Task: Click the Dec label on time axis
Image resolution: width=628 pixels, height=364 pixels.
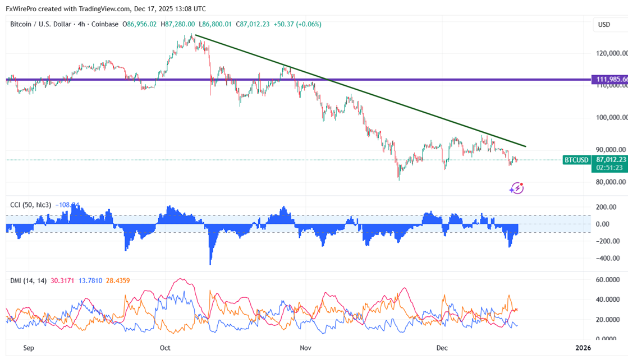Action: point(442,348)
